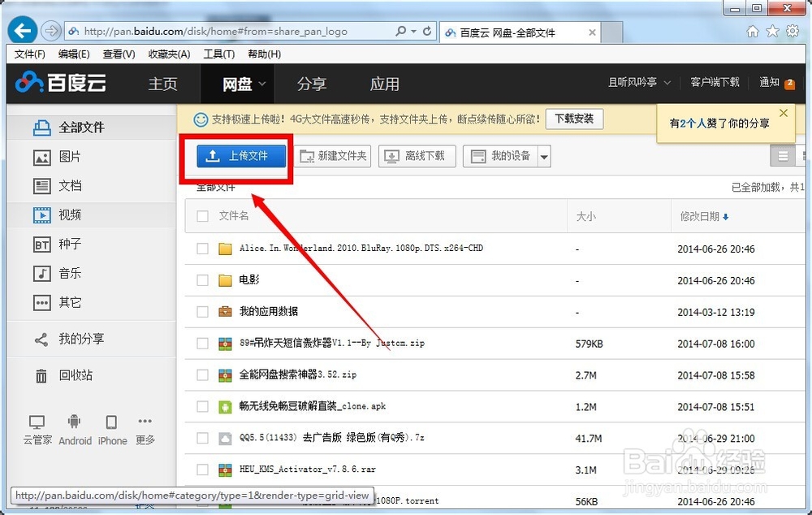Click the 下载安装 button in the banner
The width and height of the screenshot is (812, 515).
574,119
